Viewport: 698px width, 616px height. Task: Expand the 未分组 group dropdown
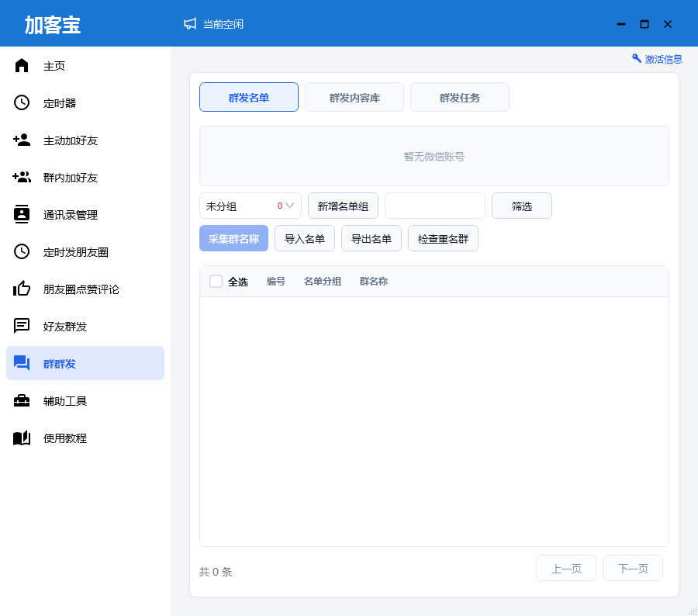click(251, 206)
